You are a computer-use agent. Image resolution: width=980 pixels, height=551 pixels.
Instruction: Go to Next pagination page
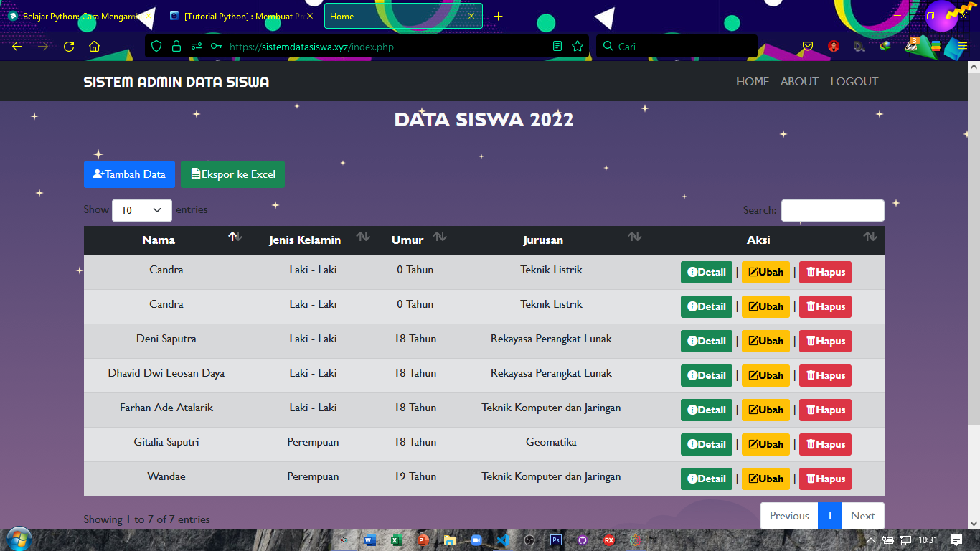click(862, 516)
